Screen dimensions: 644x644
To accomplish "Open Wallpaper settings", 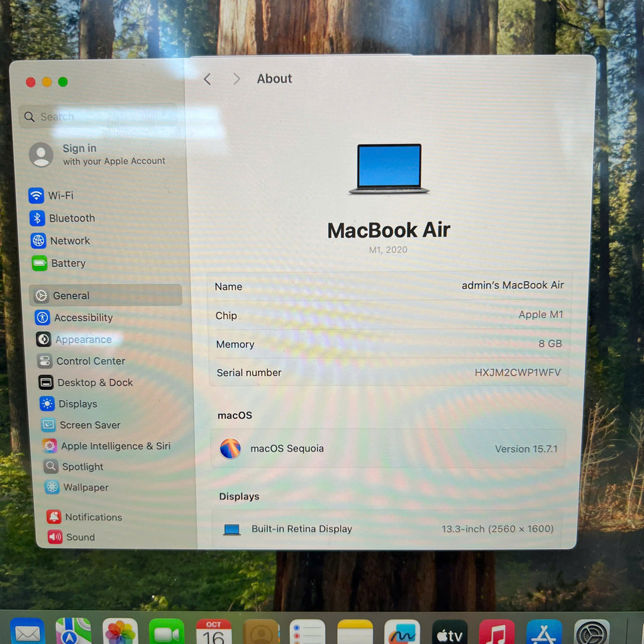I will tap(86, 487).
